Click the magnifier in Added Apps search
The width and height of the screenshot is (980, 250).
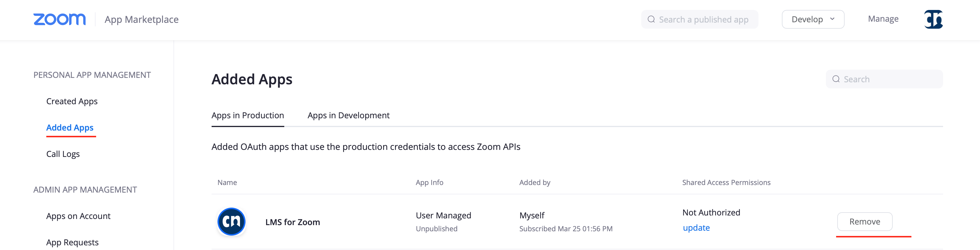836,79
